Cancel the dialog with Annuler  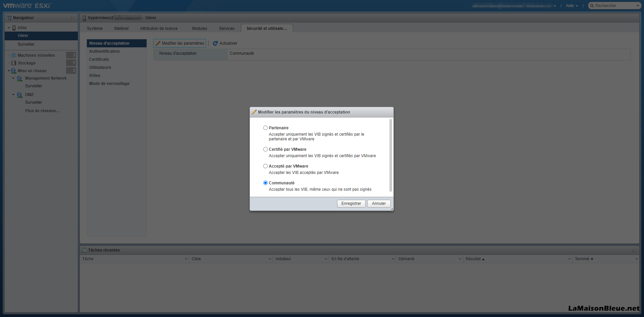(379, 203)
